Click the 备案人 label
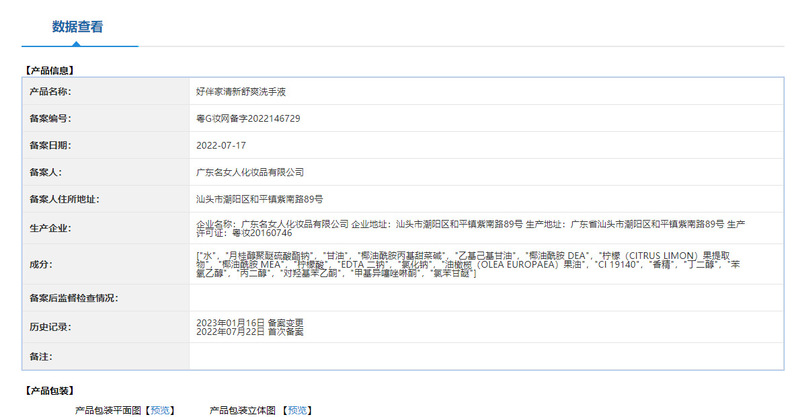Viewport: 800px width, 417px height. point(45,173)
